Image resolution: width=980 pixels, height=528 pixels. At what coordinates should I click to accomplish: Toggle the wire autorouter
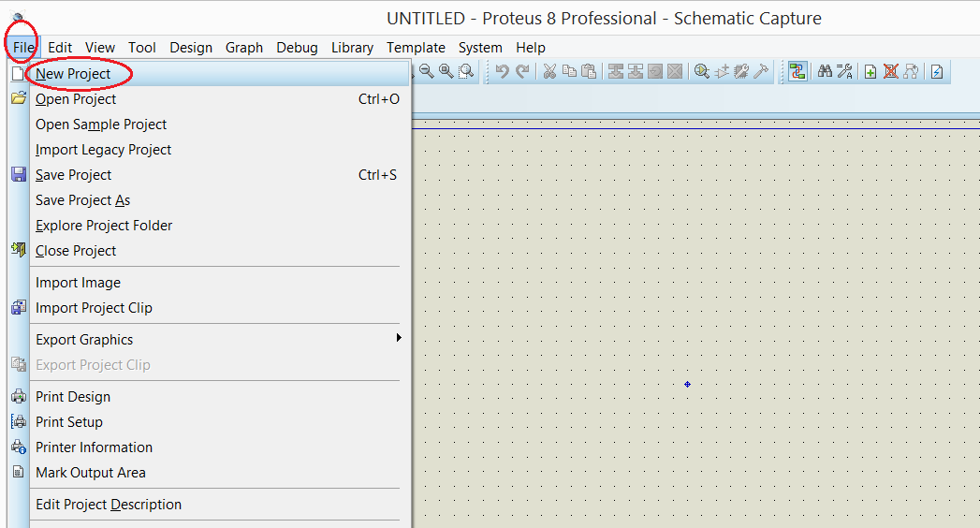click(797, 71)
